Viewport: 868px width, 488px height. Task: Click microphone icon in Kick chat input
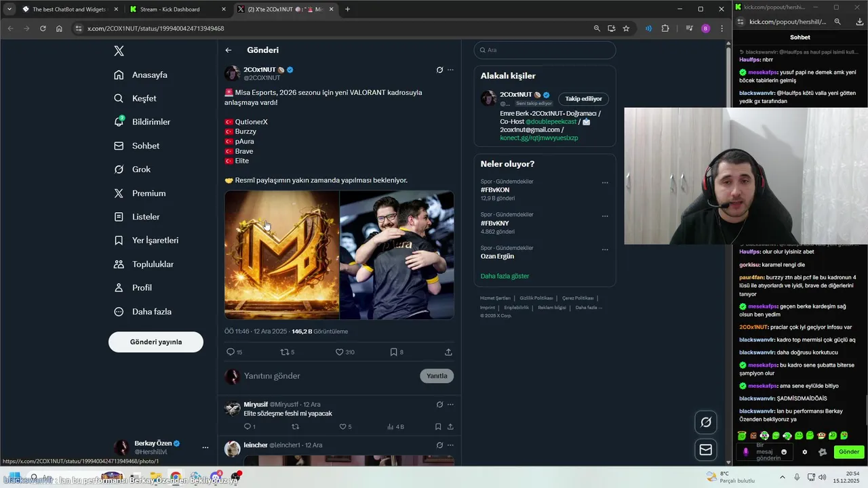pyautogui.click(x=746, y=452)
